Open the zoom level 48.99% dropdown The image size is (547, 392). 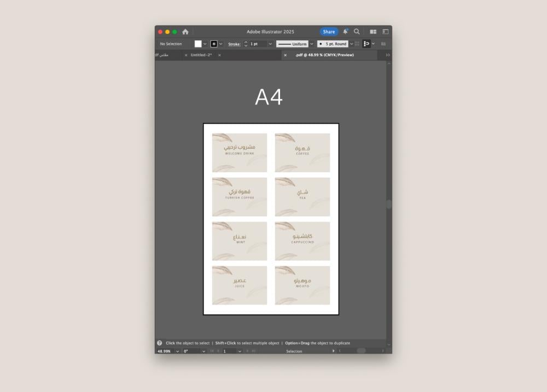[177, 351]
